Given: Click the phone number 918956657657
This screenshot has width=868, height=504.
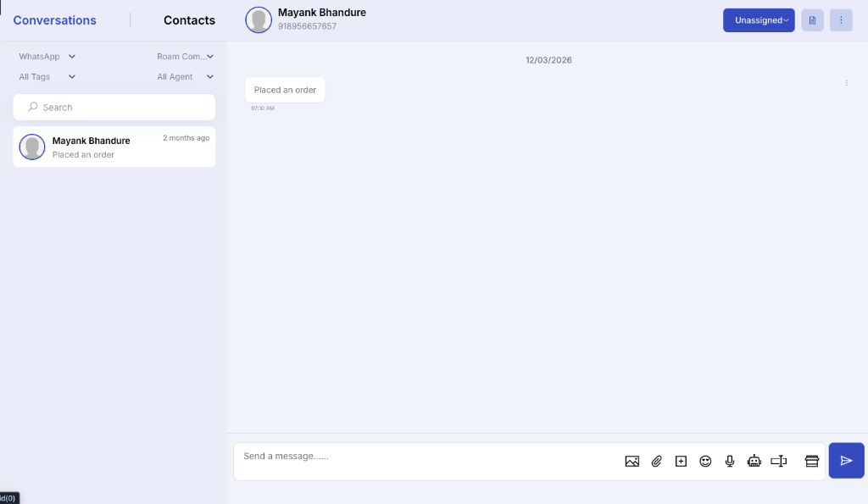Looking at the screenshot, I should click(x=307, y=26).
